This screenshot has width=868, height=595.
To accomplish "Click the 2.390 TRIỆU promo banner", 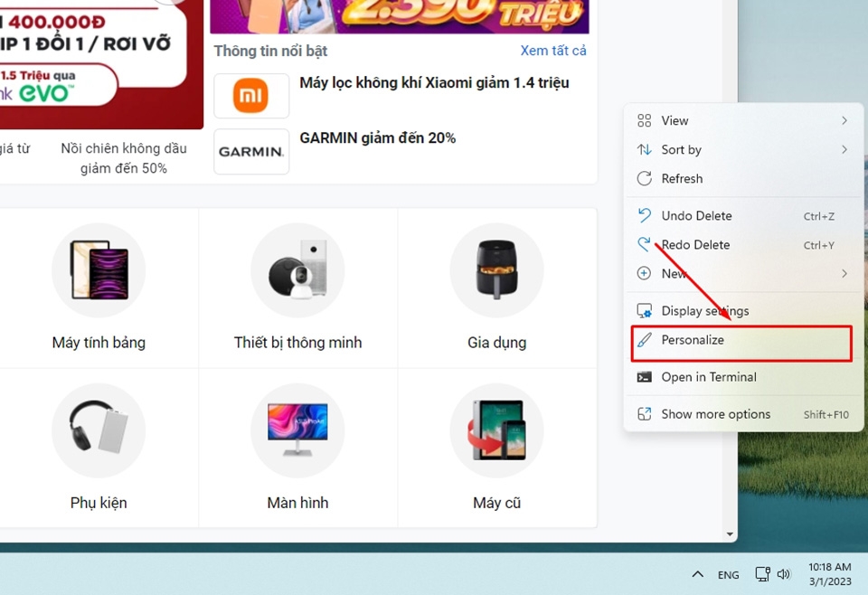I will tap(399, 15).
